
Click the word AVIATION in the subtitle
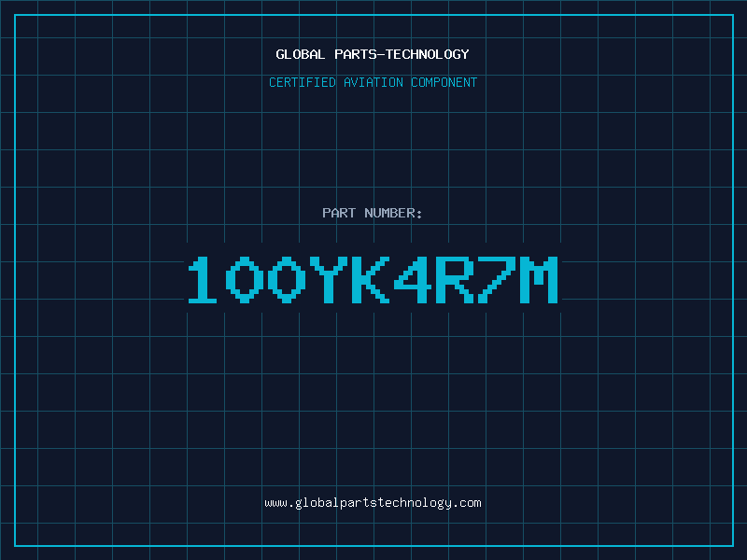[373, 83]
